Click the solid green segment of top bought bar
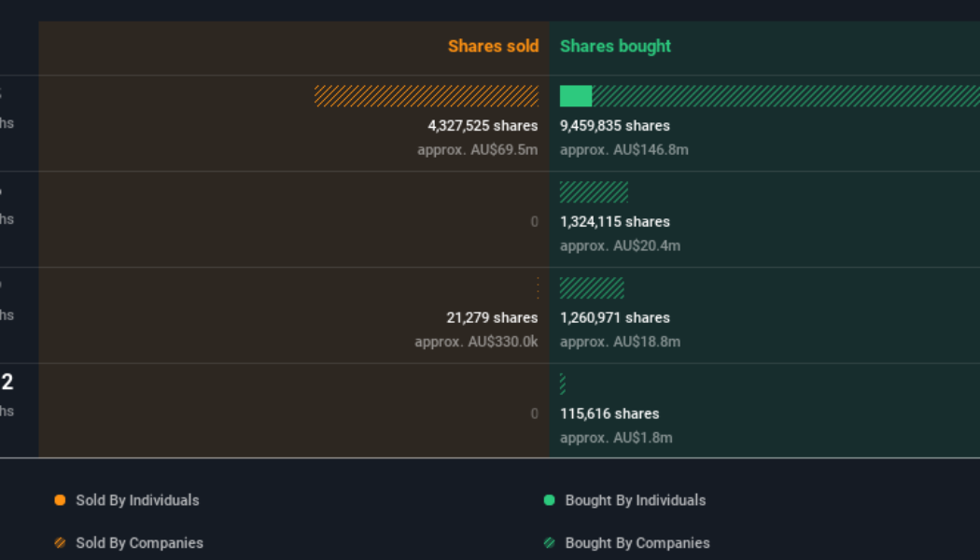The height and width of the screenshot is (560, 980). [574, 95]
